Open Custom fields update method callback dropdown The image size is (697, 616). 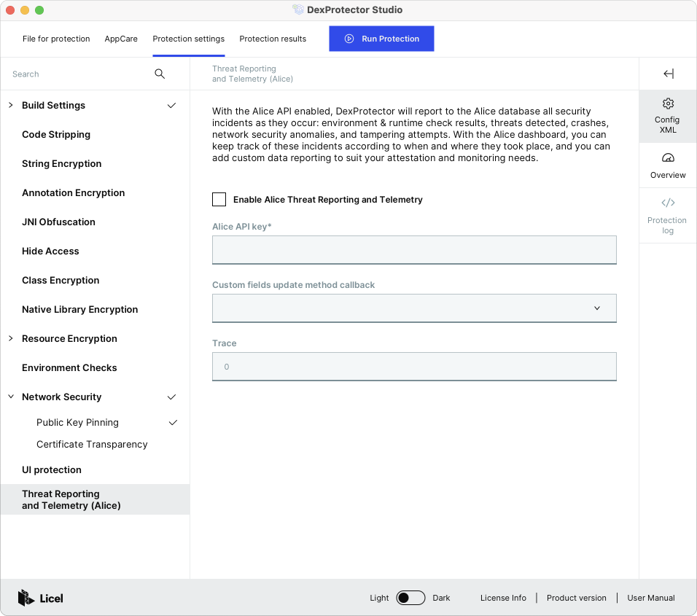[x=414, y=308]
